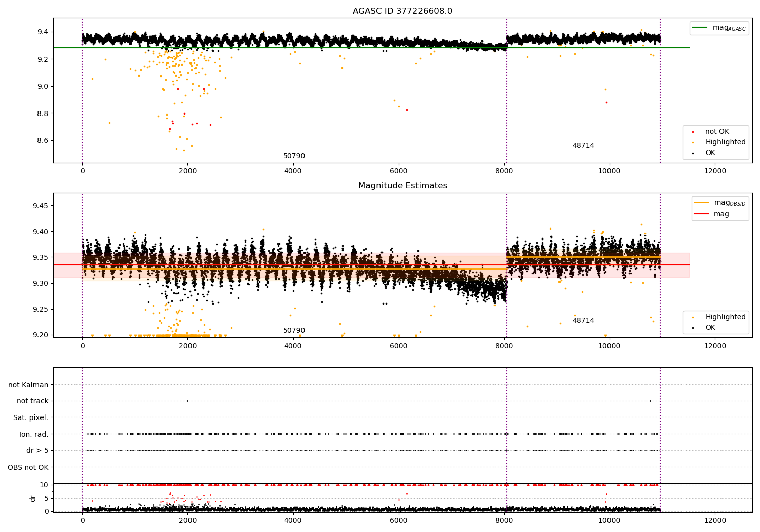The image size is (760, 532).
Task: Click the green mag AGASC legend line
Action: [700, 28]
